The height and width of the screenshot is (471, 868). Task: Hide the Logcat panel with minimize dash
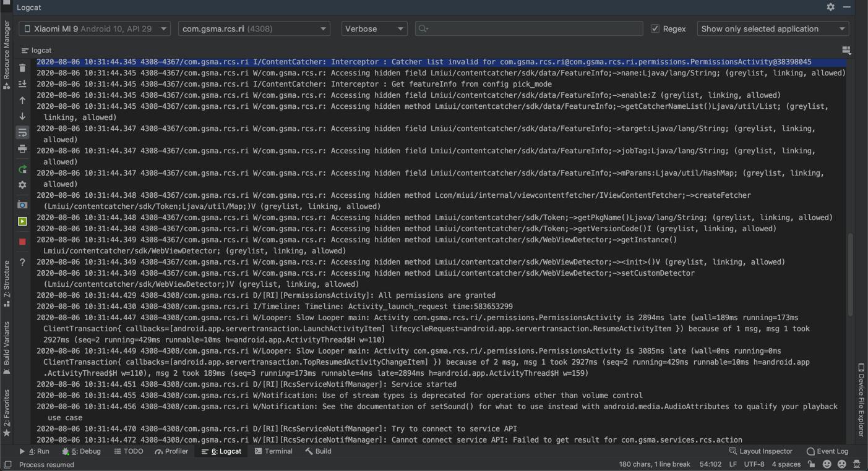846,7
